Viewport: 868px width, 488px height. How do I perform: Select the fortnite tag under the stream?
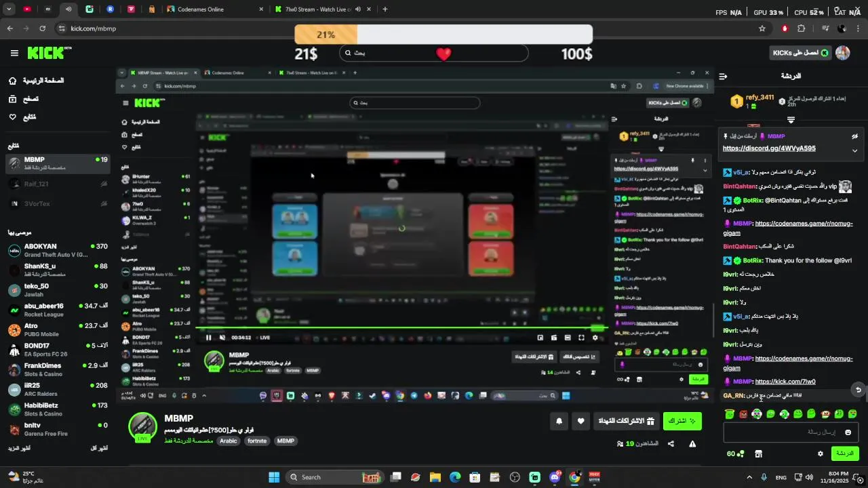pyautogui.click(x=257, y=441)
